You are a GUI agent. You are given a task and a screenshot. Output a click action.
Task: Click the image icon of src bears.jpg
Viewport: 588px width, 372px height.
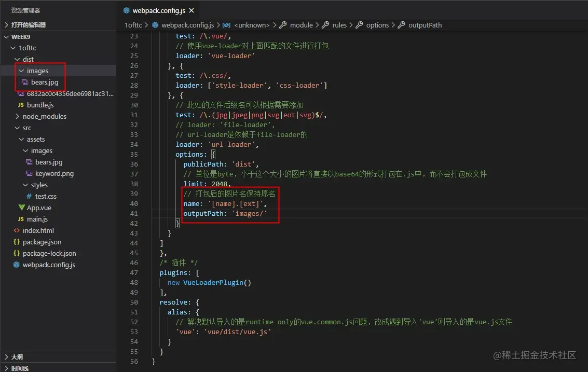(x=29, y=162)
